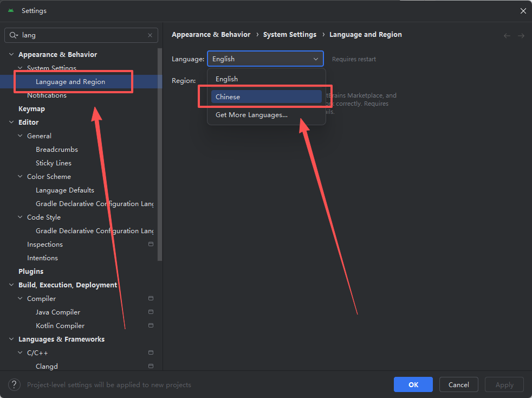Collapse the Color Scheme node

[x=20, y=177]
